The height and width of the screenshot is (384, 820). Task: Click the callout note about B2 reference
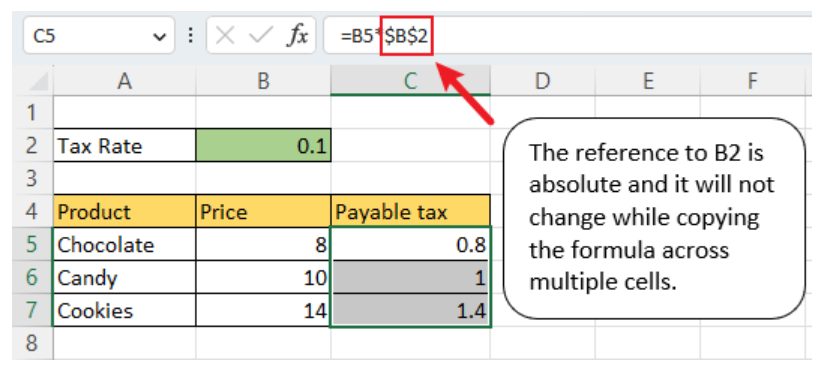(x=654, y=218)
